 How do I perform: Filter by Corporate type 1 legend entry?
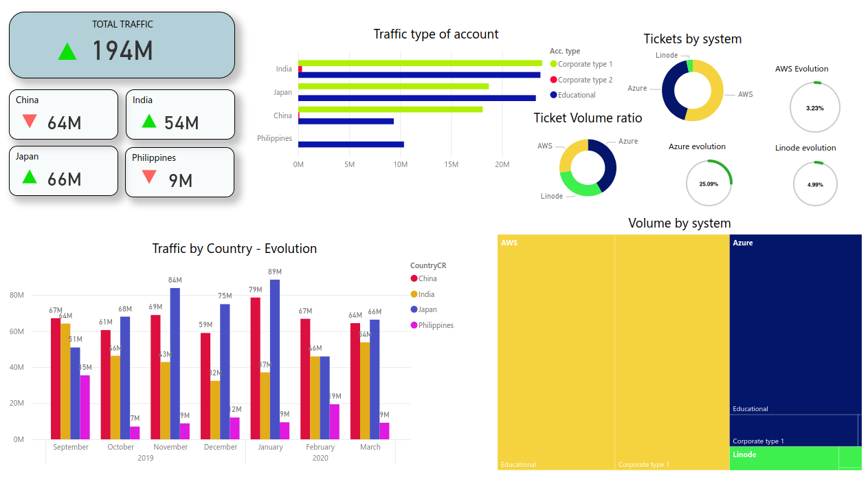584,64
